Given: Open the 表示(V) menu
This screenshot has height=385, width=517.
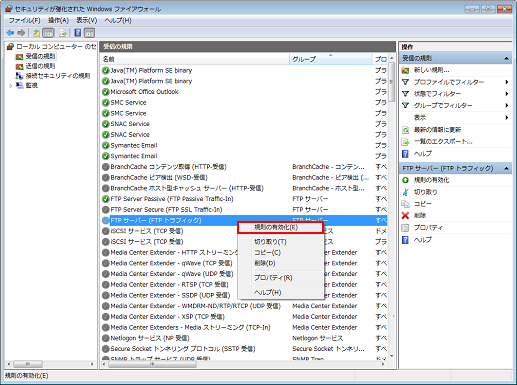Looking at the screenshot, I should coord(87,21).
